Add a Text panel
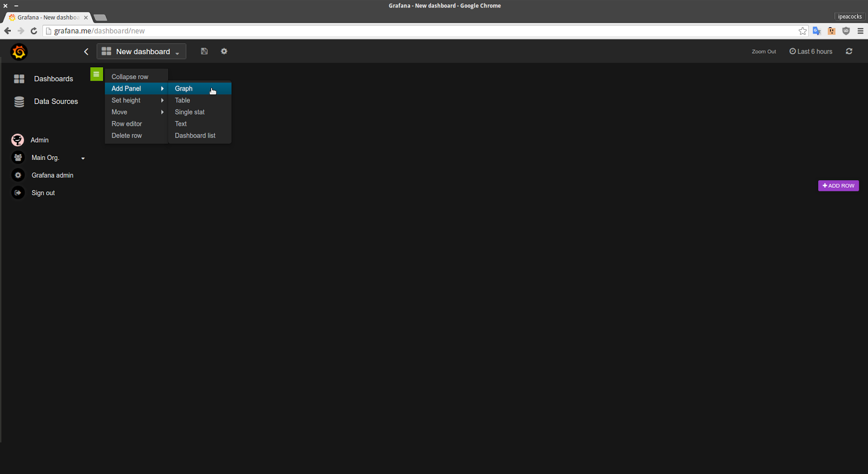 [200, 124]
